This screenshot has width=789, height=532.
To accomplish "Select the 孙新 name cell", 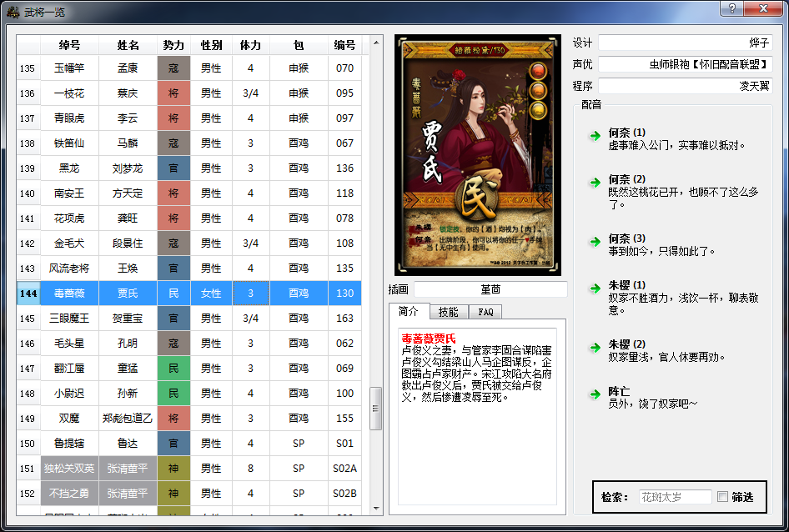I will [128, 394].
